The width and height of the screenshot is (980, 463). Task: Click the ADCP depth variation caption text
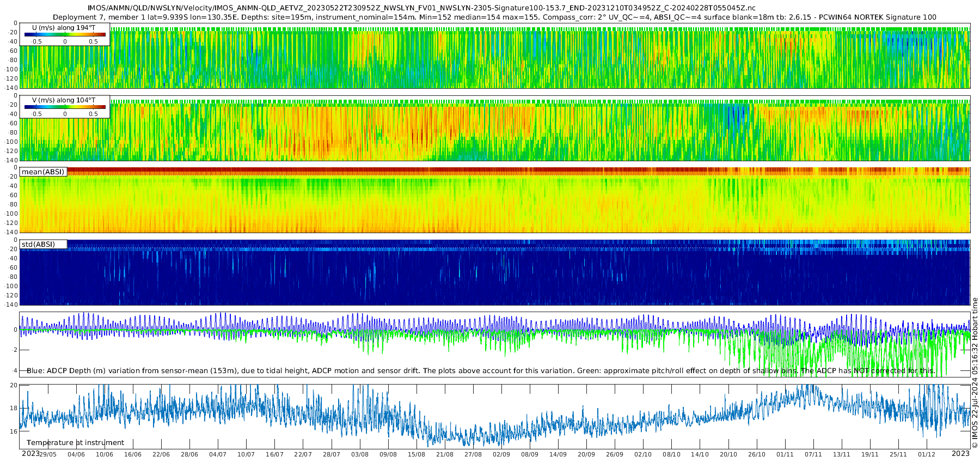pos(481,370)
